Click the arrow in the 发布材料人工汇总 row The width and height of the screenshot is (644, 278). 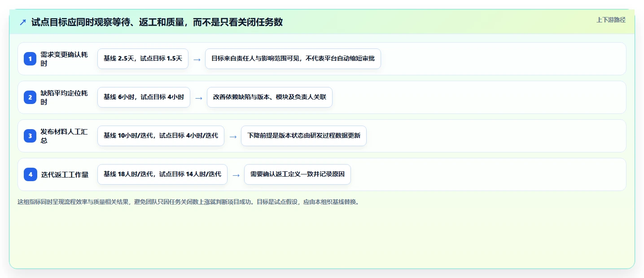pyautogui.click(x=233, y=136)
